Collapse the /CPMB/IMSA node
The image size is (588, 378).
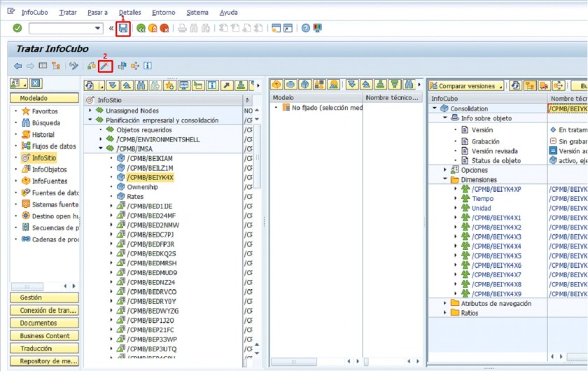[x=101, y=148]
